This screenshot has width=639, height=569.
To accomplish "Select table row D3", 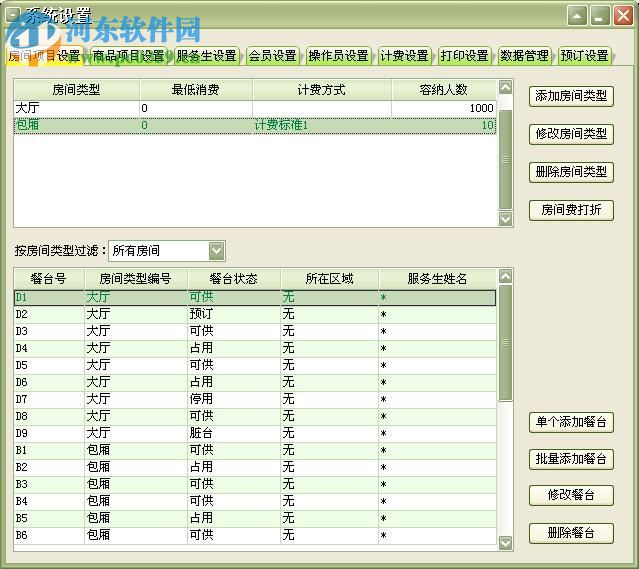I will (x=255, y=331).
